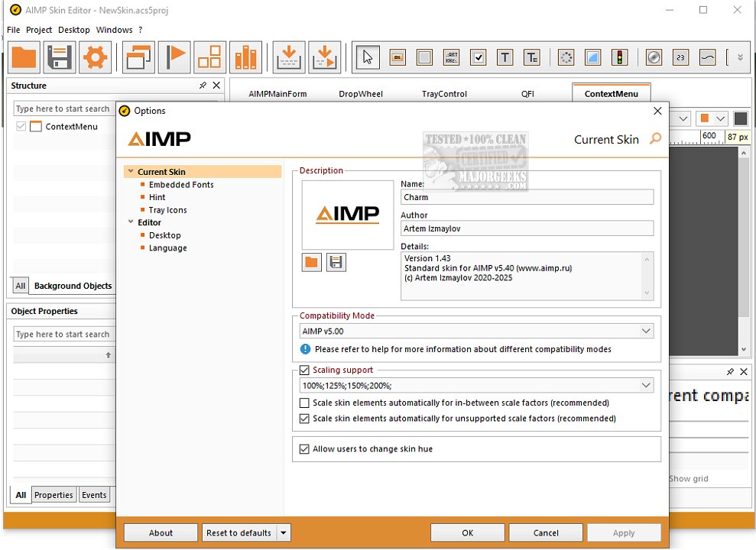Screen dimensions: 756x550
Task: Save project with floppy disk toolbar icon
Action: 60,57
